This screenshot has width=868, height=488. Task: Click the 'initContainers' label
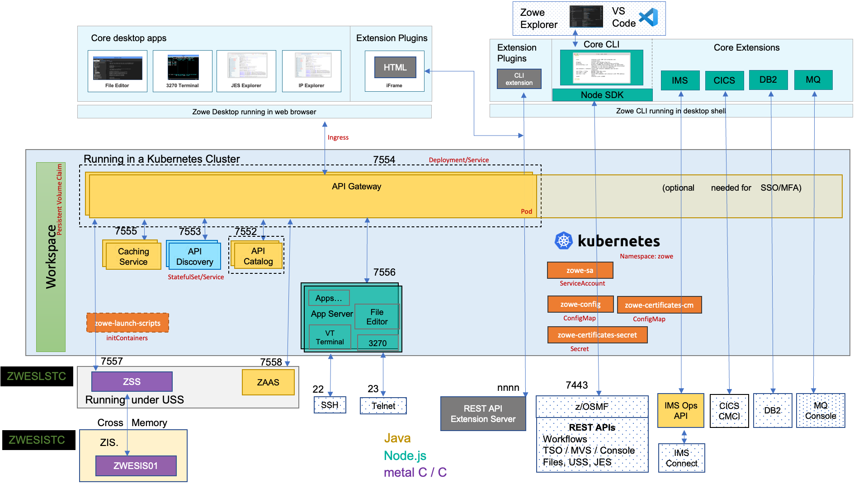[x=127, y=338]
